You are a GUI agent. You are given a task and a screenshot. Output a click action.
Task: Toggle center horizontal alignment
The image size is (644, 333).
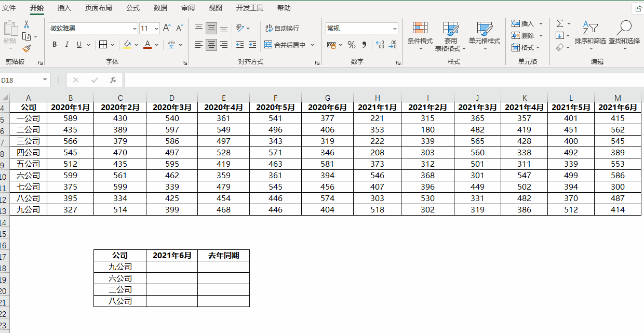pos(211,45)
